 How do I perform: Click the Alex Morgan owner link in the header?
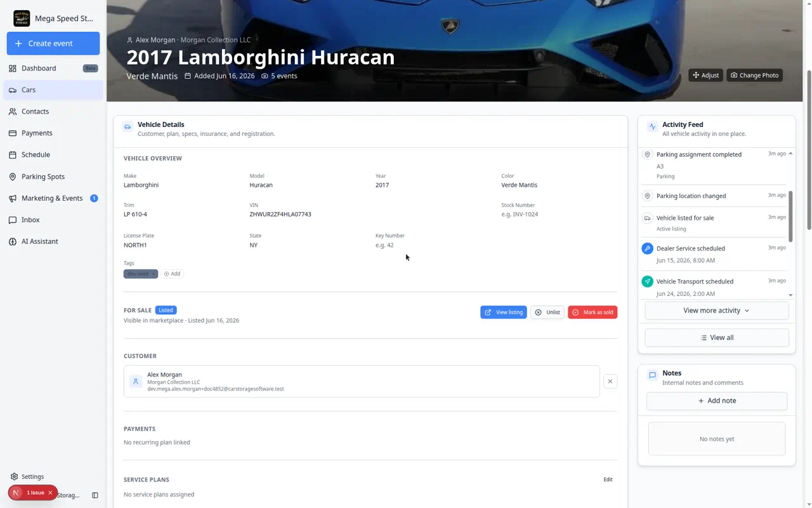(x=155, y=39)
